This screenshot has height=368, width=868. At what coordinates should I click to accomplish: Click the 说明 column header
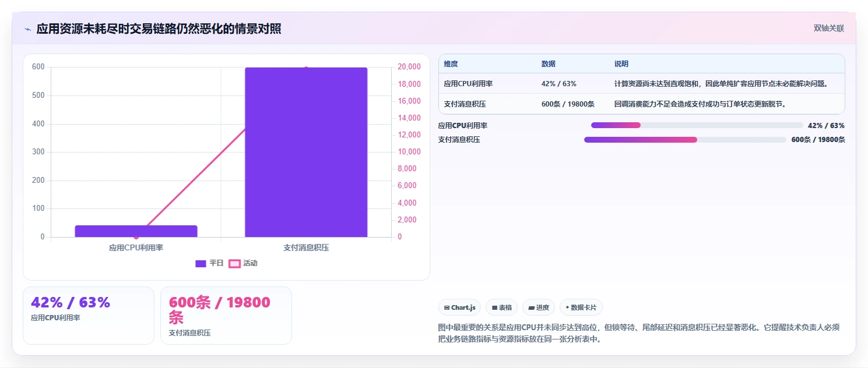click(x=621, y=64)
